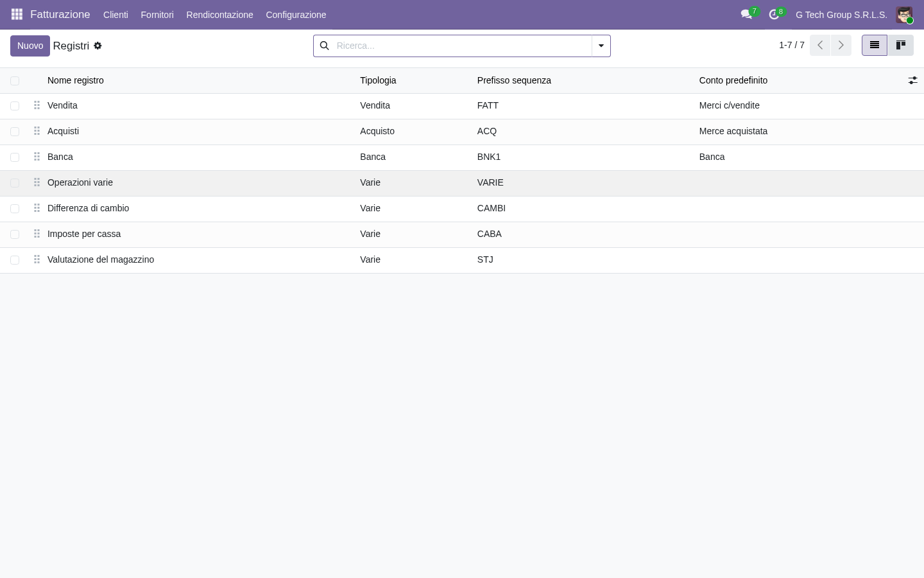Open the activities clock icon
The width and height of the screenshot is (924, 578).
coord(774,14)
